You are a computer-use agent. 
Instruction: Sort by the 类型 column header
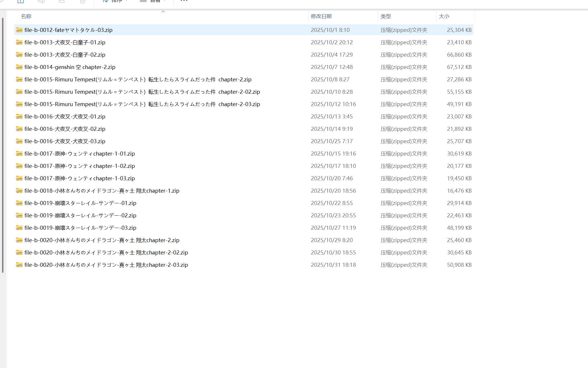[x=386, y=16]
